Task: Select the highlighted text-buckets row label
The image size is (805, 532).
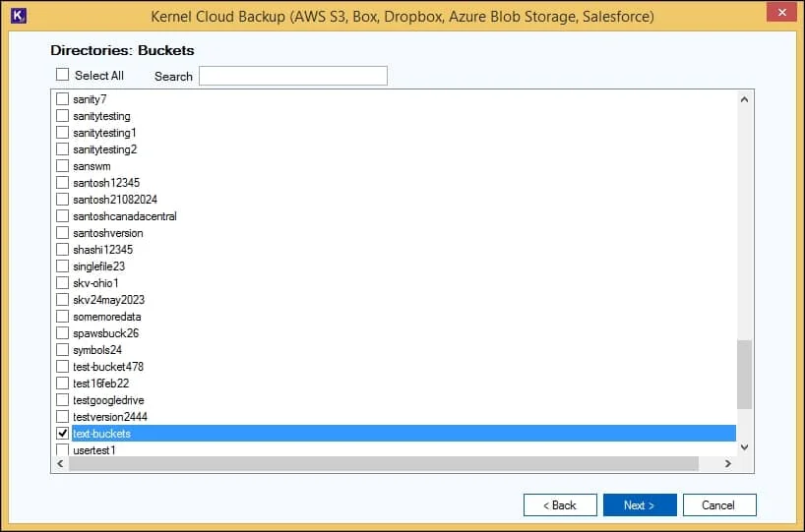Action: (x=101, y=434)
